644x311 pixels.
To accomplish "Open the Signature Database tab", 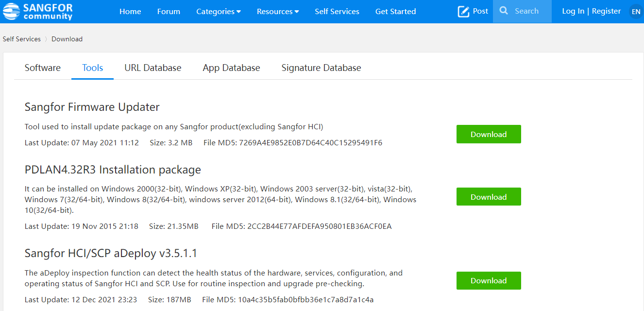I will pos(321,68).
